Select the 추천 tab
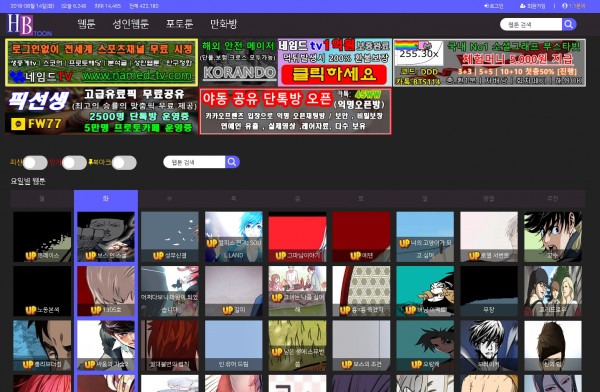Viewport: 600px width, 392px height. point(553,199)
